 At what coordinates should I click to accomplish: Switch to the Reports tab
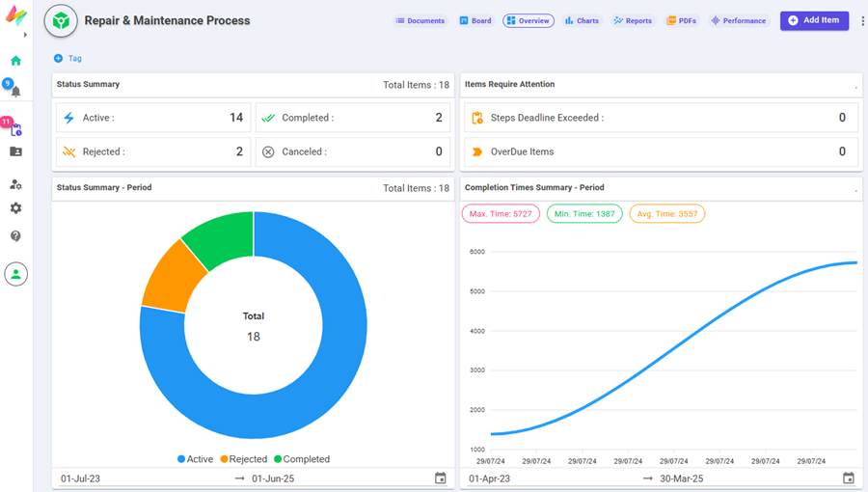coord(633,20)
